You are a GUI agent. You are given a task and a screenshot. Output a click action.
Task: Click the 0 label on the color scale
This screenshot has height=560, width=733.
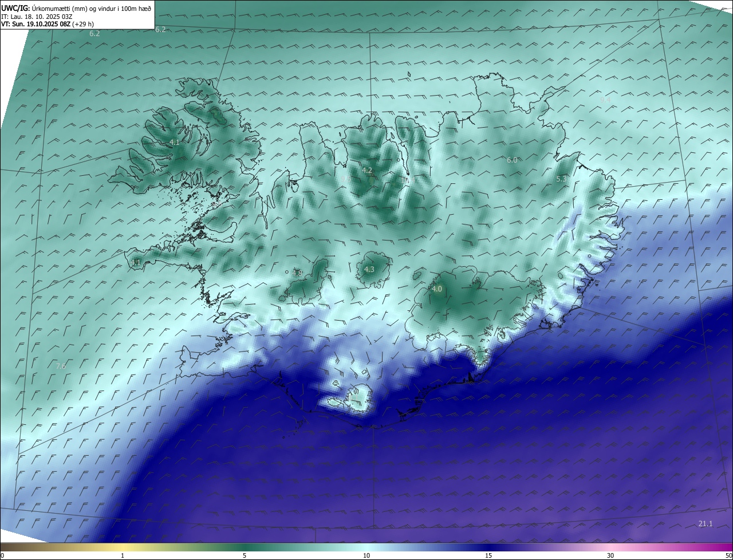[2, 555]
